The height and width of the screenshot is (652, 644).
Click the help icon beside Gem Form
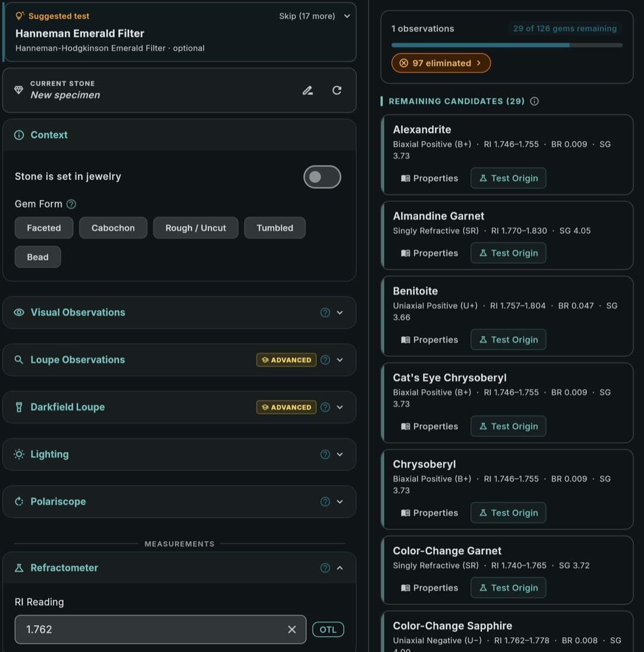tap(71, 204)
